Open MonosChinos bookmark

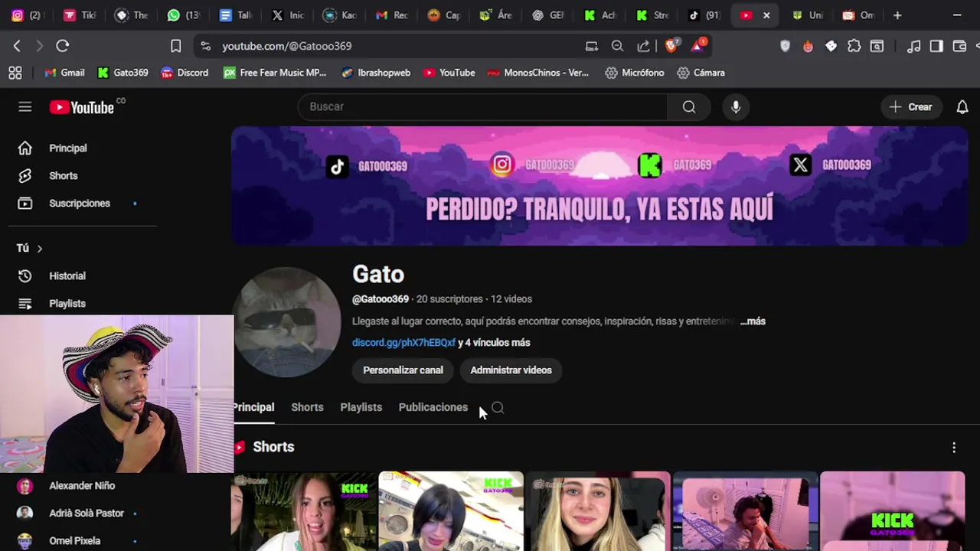pyautogui.click(x=538, y=73)
